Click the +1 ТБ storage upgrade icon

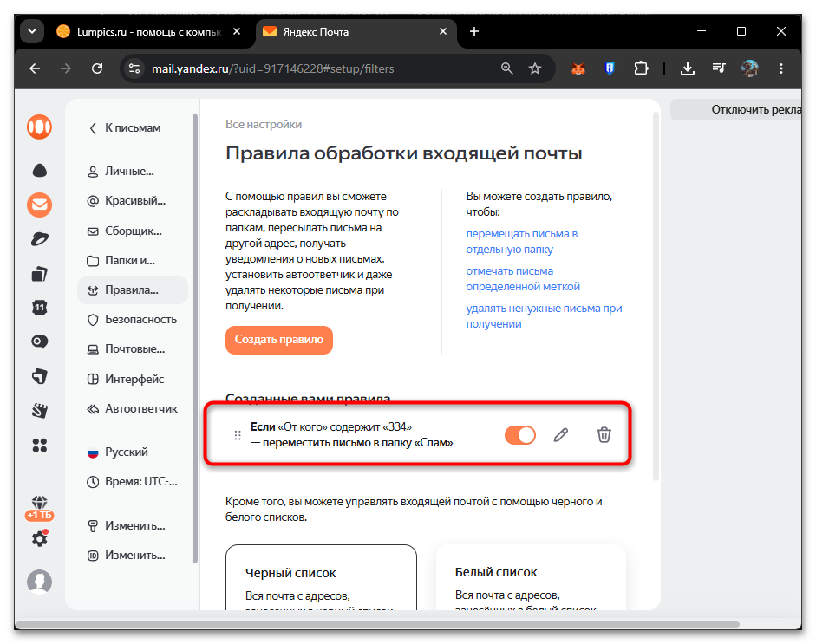coord(40,508)
